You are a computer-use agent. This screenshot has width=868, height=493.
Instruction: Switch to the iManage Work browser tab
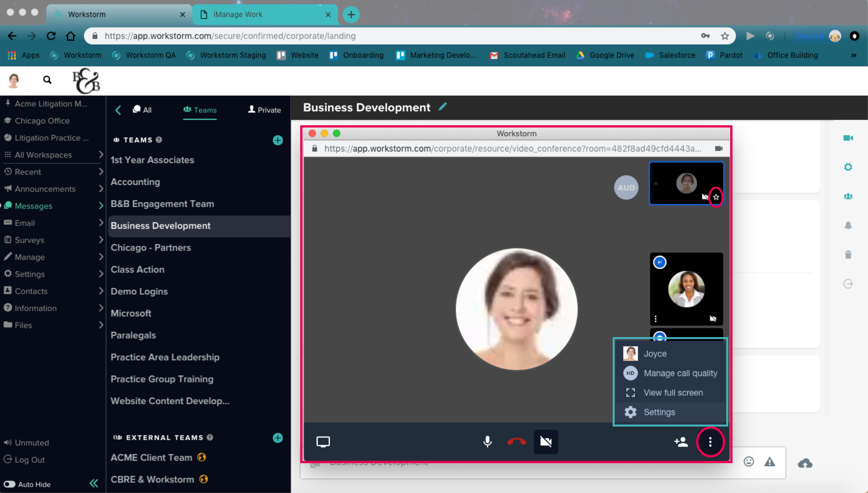point(265,14)
